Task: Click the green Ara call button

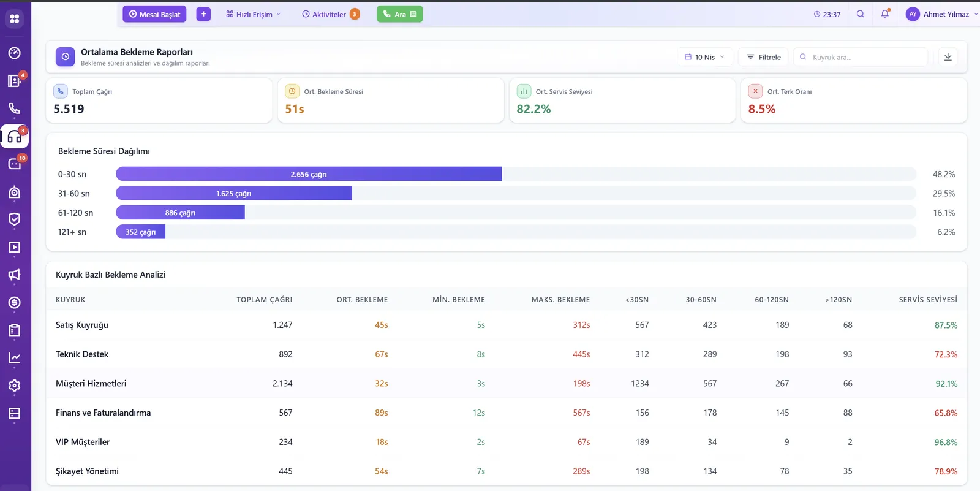Action: click(400, 14)
